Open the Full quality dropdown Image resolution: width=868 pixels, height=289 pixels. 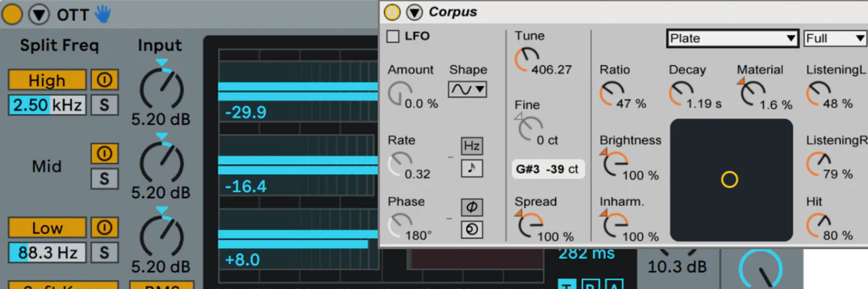(x=836, y=38)
